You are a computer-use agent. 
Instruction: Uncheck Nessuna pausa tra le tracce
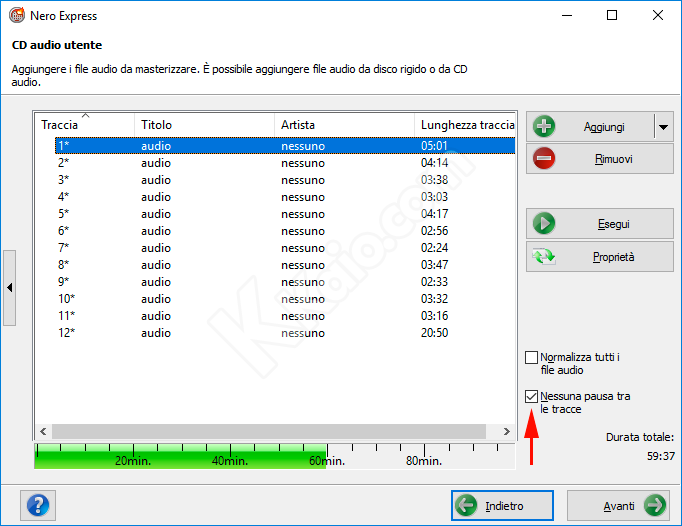click(x=532, y=396)
